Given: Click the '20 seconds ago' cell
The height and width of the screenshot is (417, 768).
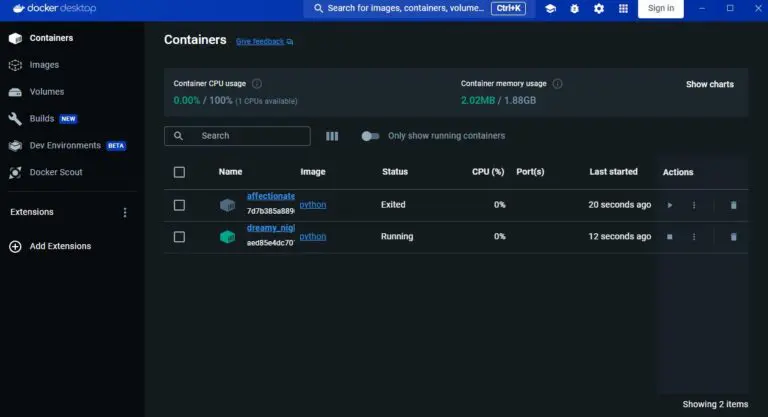Looking at the screenshot, I should point(620,205).
